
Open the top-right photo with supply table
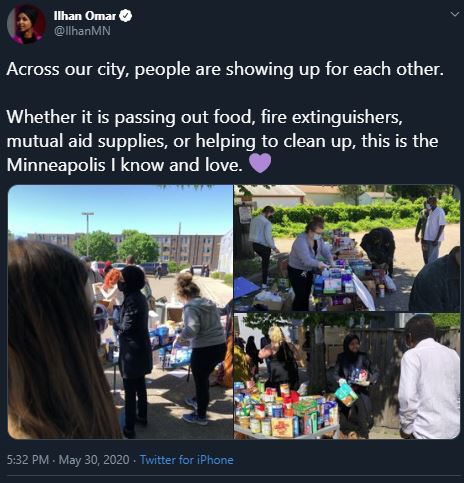[347, 248]
